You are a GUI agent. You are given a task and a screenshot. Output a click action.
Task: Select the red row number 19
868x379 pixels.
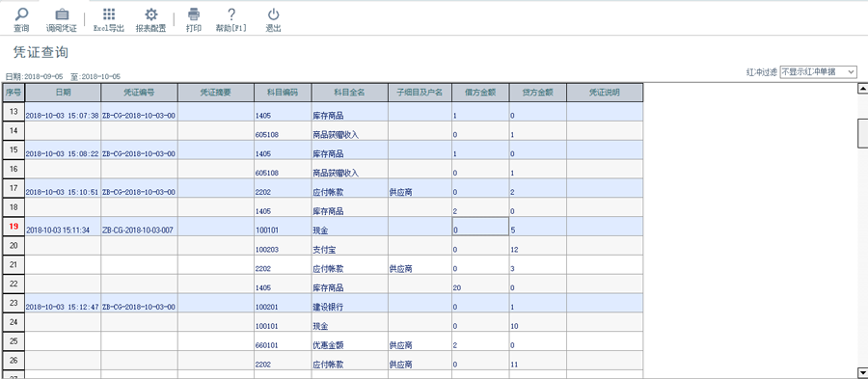[x=14, y=227]
